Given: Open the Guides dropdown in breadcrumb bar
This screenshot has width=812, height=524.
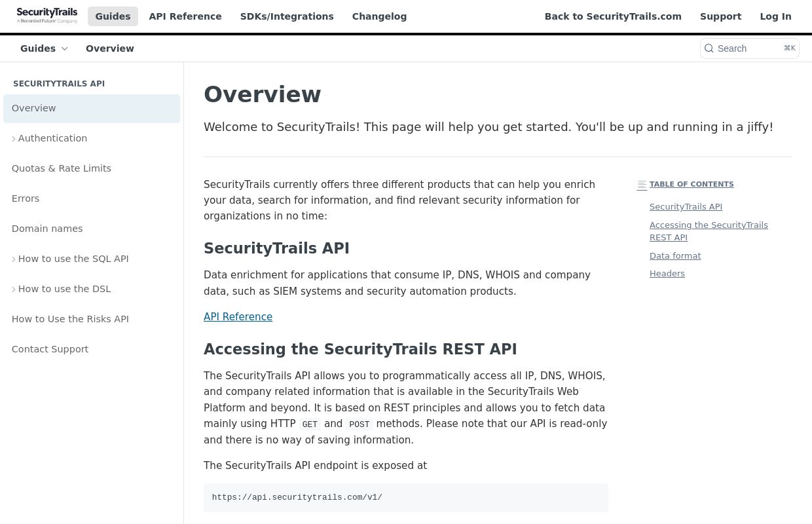Looking at the screenshot, I should tap(44, 48).
